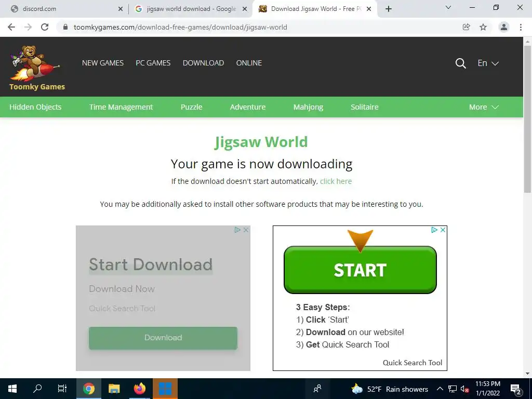
Task: Select Mahjong category
Action: point(308,107)
